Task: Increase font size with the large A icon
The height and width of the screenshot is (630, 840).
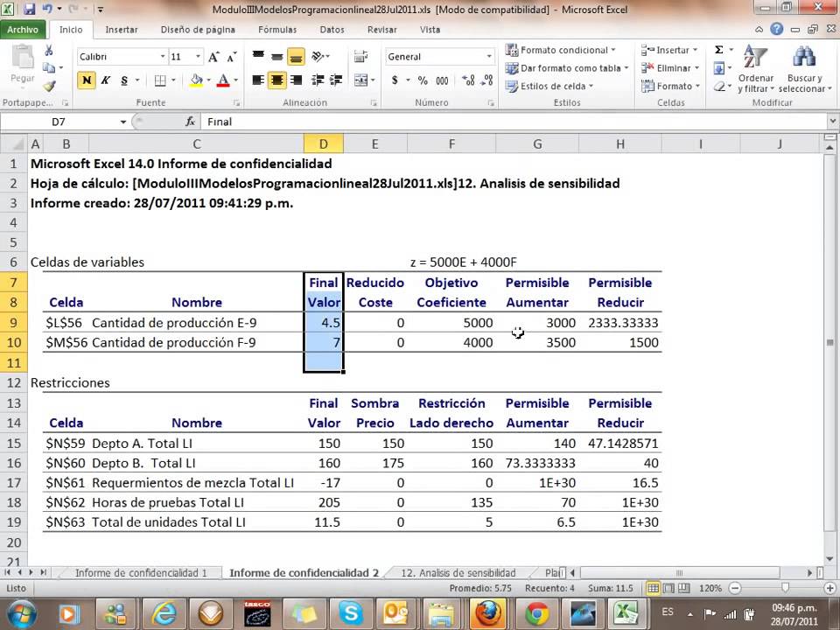Action: click(213, 57)
